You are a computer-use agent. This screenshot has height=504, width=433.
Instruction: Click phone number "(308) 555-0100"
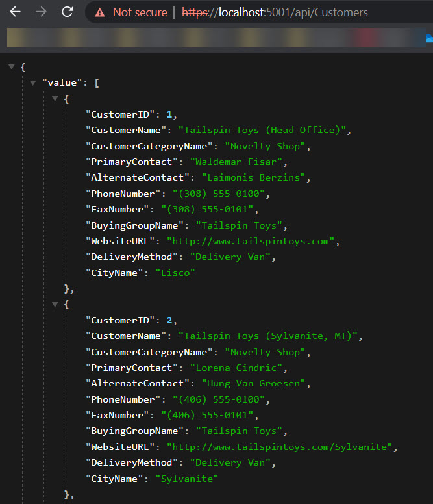click(219, 194)
